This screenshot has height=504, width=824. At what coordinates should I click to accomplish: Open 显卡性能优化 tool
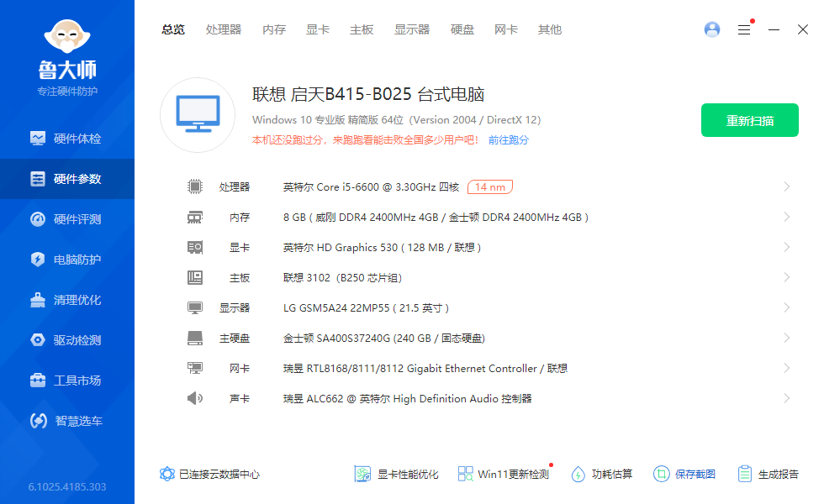(x=396, y=474)
